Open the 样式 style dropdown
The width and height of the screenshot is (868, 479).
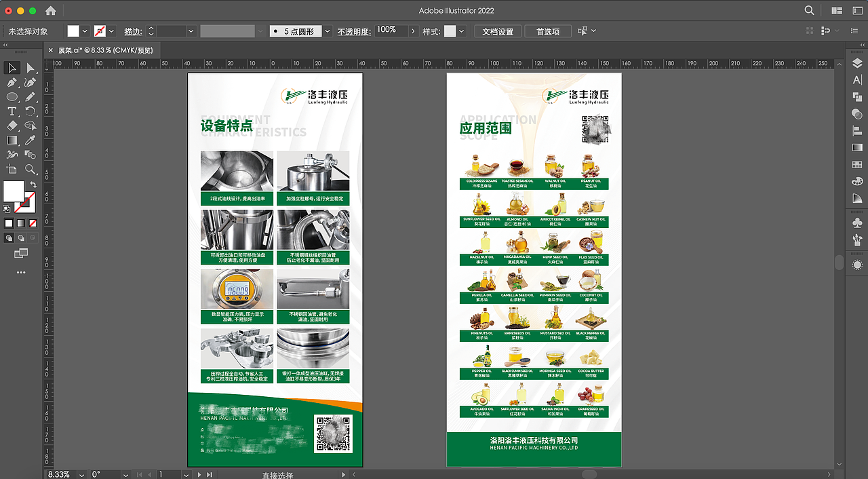(462, 31)
